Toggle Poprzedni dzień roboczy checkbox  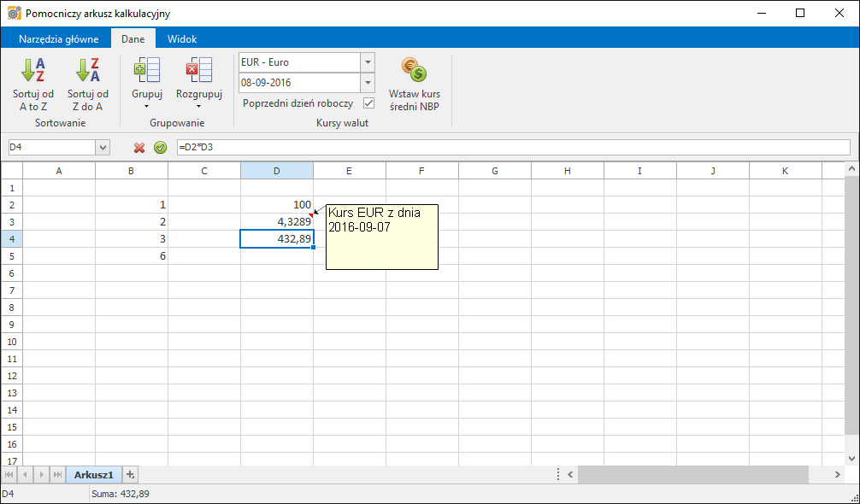click(x=369, y=103)
